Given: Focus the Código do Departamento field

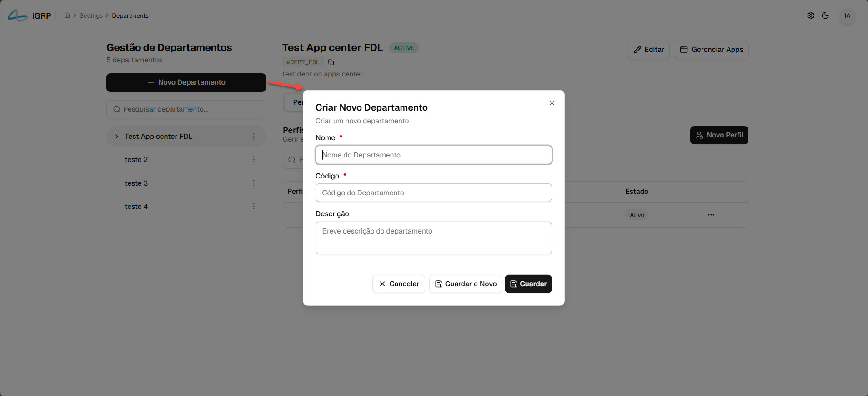Looking at the screenshot, I should click(434, 193).
